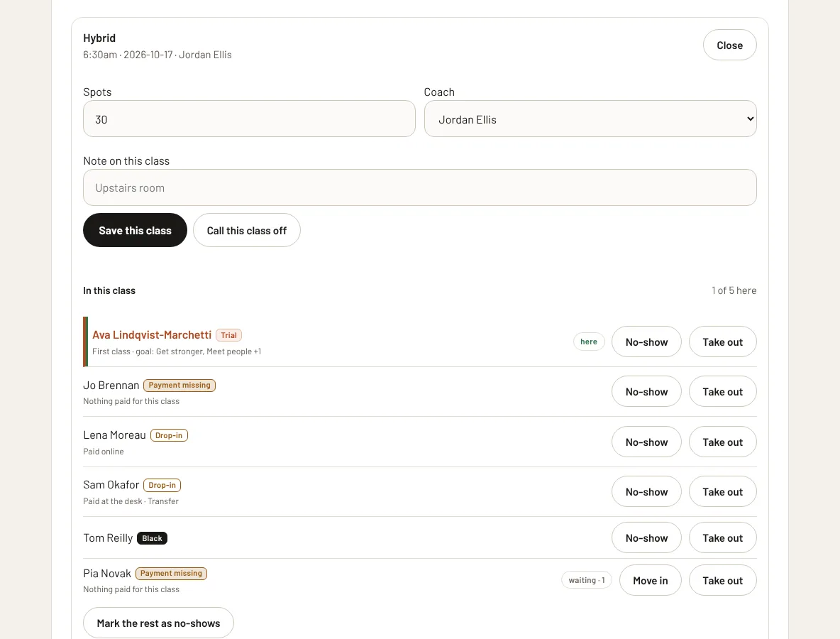
Task: Take out Pia Novak from waitlist
Action: point(723,580)
